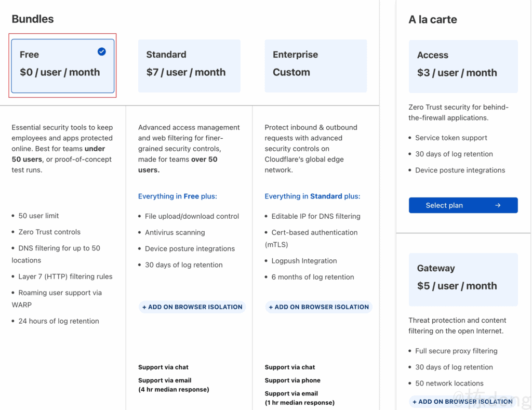Screen dimensions: 532x410
Task: Click '(1 hr median response)' text
Action: [x=300, y=403]
